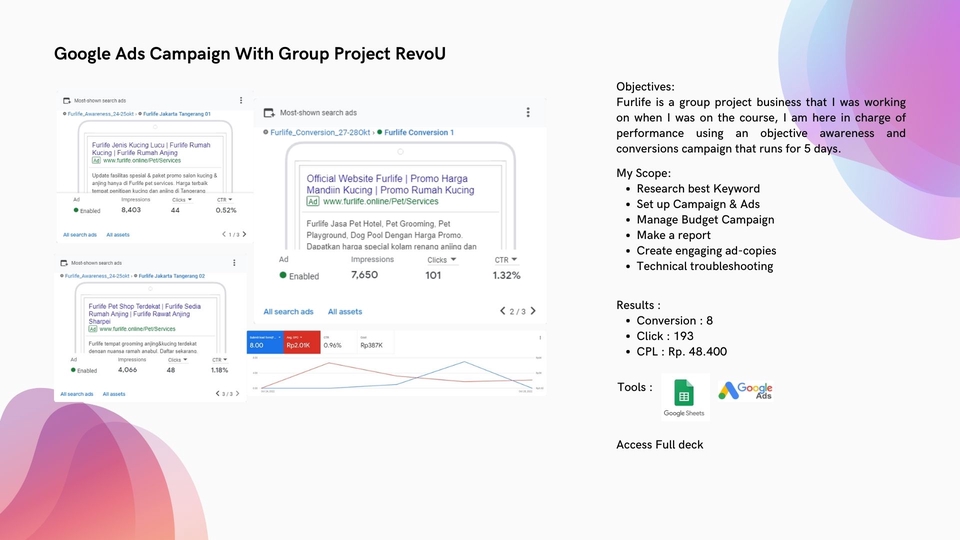The image size is (960, 540).
Task: Open Furlife Jakarta Tangerang 01 ad group link
Action: [177, 114]
